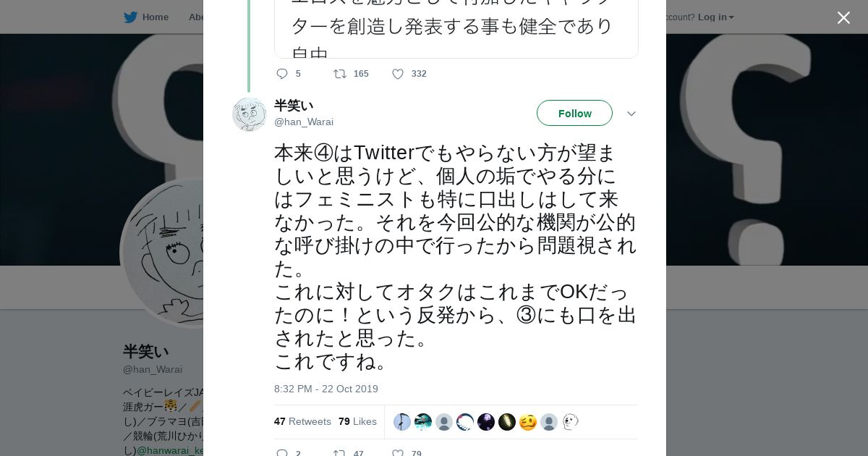
Task: Go to the Home menu item
Action: (155, 17)
